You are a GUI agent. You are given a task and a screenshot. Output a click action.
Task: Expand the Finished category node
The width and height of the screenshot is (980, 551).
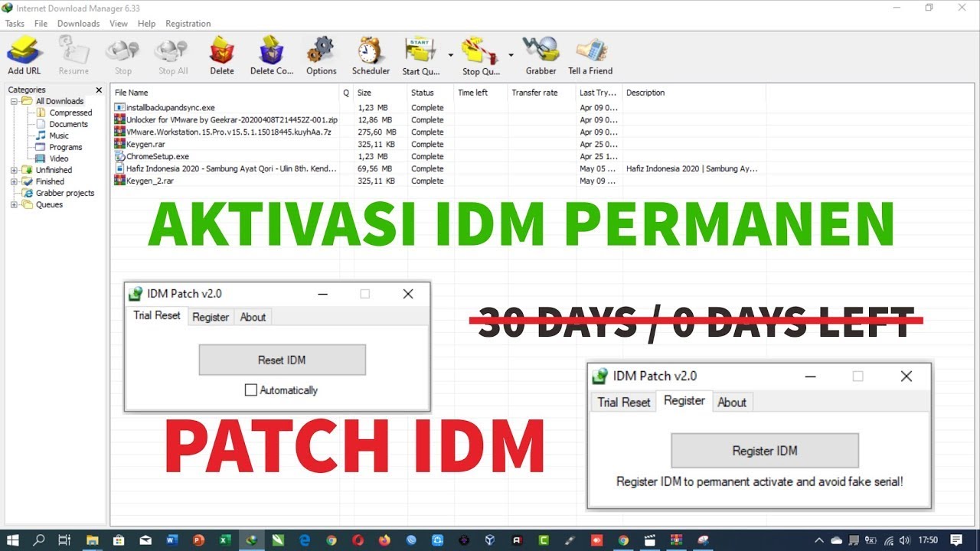[x=14, y=181]
